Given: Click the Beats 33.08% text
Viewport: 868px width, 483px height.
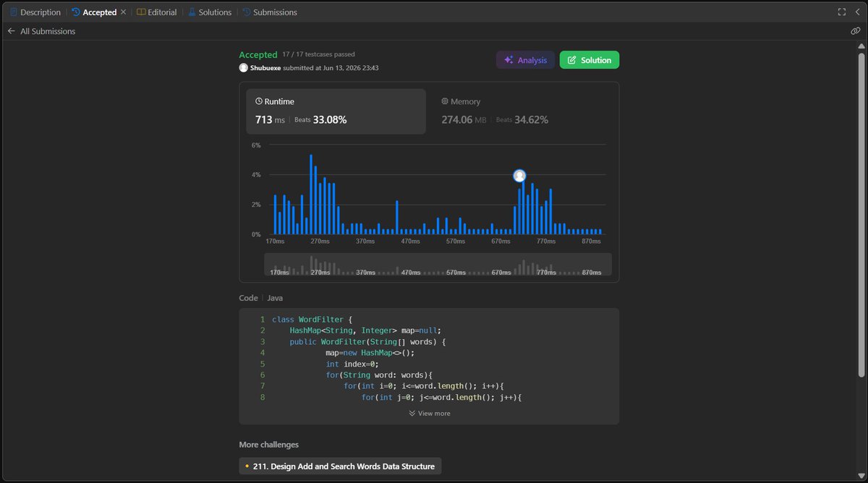Looking at the screenshot, I should 320,120.
